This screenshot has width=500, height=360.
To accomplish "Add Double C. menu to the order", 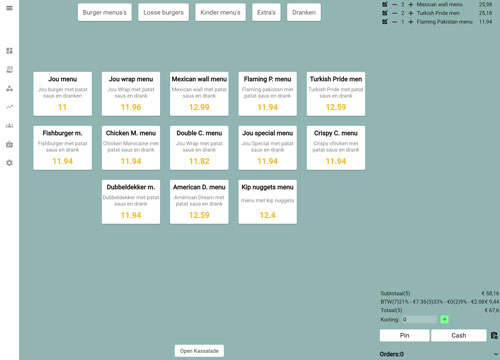I will 199,148.
